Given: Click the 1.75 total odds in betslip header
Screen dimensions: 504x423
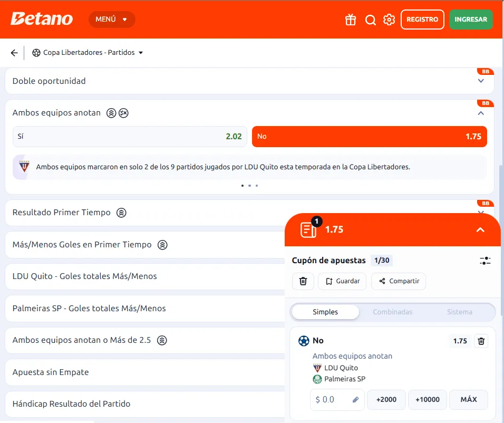Looking at the screenshot, I should pyautogui.click(x=334, y=229).
